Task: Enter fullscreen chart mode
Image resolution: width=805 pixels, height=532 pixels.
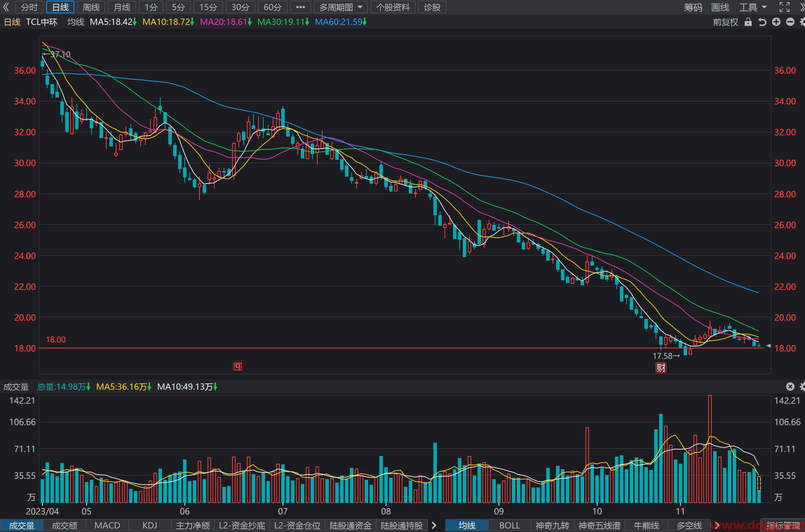Action: point(785,7)
